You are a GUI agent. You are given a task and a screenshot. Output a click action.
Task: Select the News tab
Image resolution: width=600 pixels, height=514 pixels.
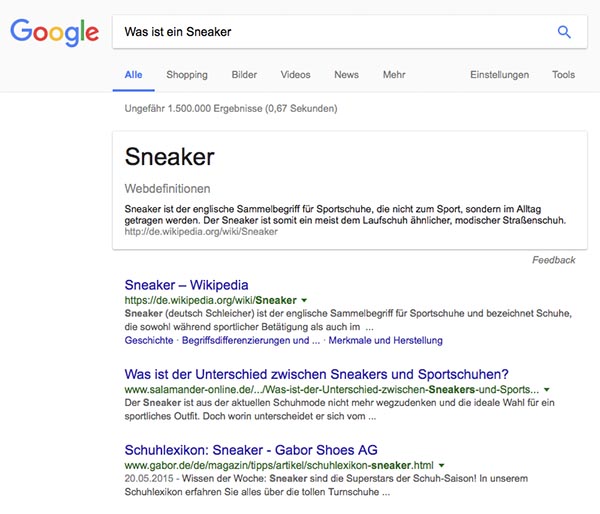click(x=347, y=75)
